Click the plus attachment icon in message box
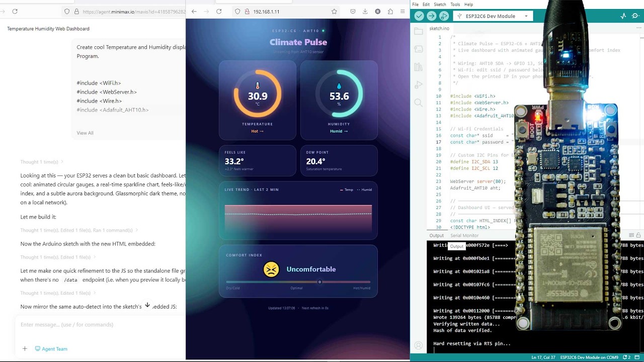 pyautogui.click(x=25, y=348)
